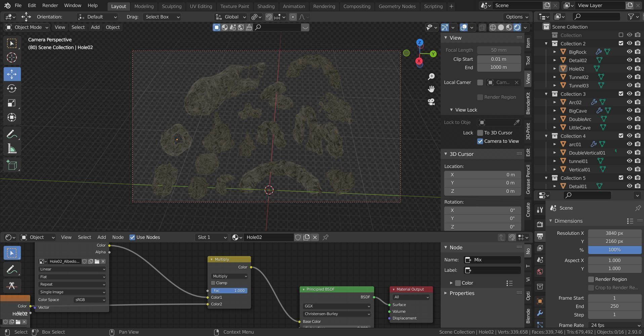
Task: Click the fake user shield for Hole02 material
Action: 298,237
